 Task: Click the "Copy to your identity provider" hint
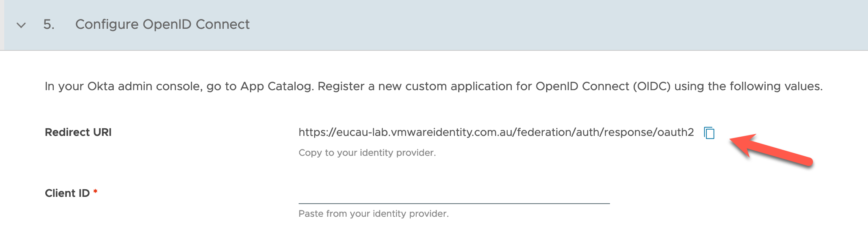(367, 153)
